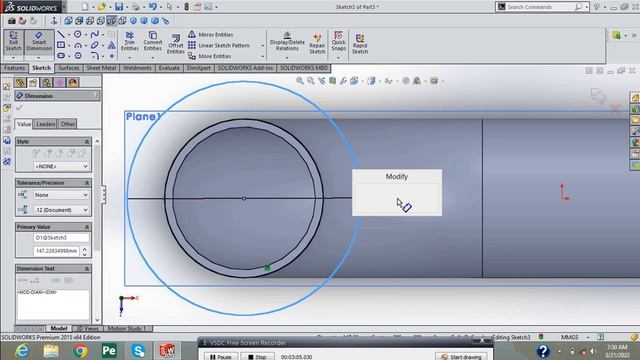Click the Zoom to Fit view icon
This screenshot has height=360, width=640.
pyautogui.click(x=300, y=81)
